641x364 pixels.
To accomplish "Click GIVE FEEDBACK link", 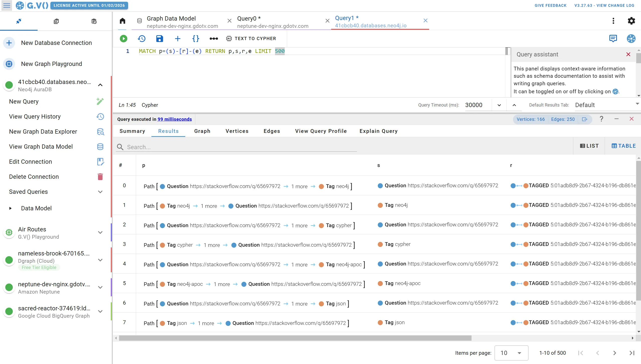I will tap(550, 5).
